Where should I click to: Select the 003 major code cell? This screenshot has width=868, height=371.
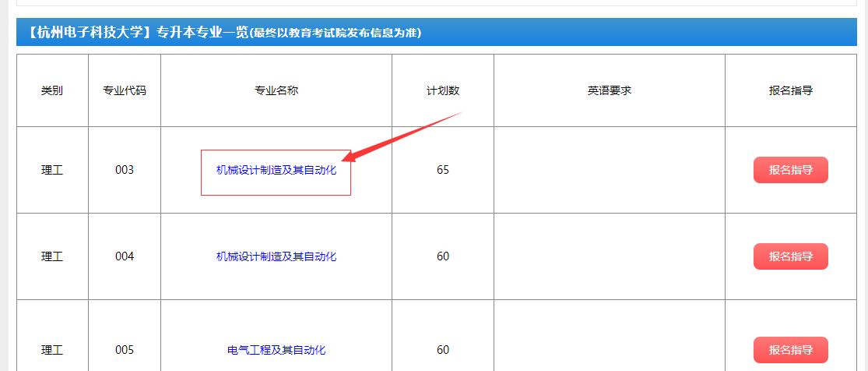tap(125, 170)
